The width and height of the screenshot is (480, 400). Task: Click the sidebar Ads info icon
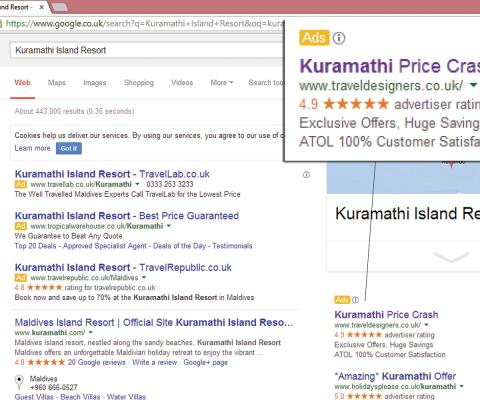tap(355, 300)
